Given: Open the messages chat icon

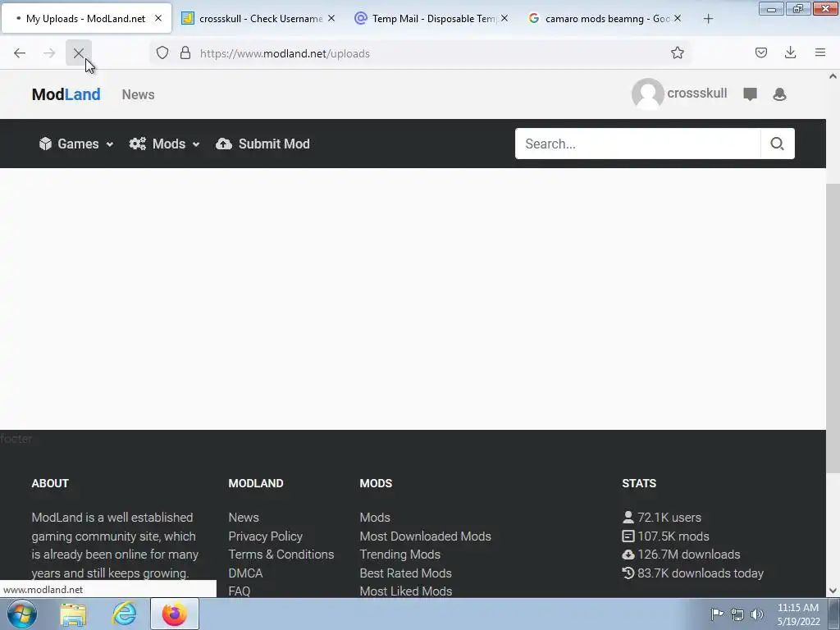Looking at the screenshot, I should point(750,94).
